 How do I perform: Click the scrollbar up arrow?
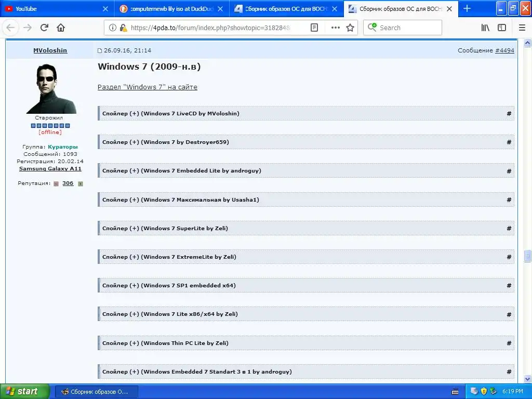pyautogui.click(x=527, y=43)
